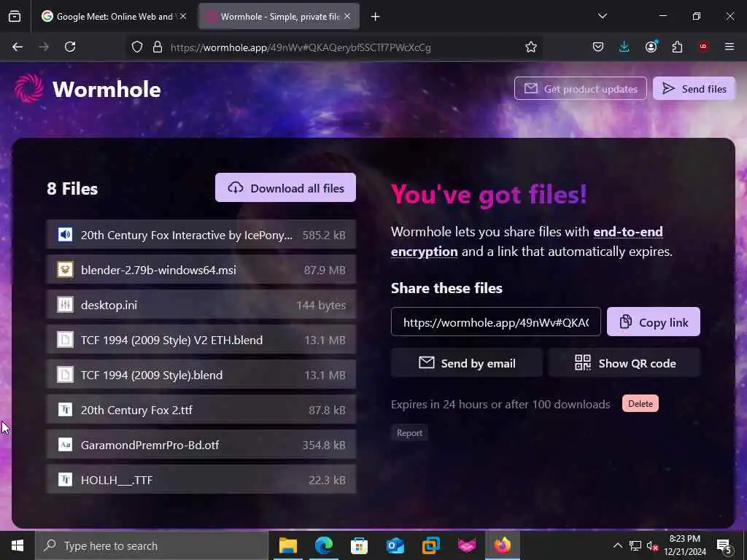
Task: Open Firefox View icon at top left
Action: click(x=15, y=17)
